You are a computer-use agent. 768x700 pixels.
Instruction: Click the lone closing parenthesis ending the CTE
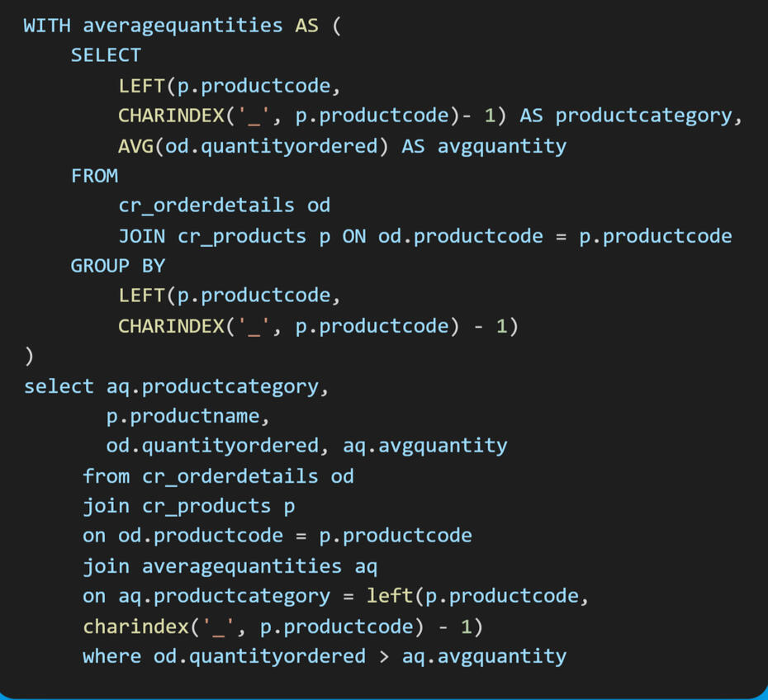[x=30, y=356]
